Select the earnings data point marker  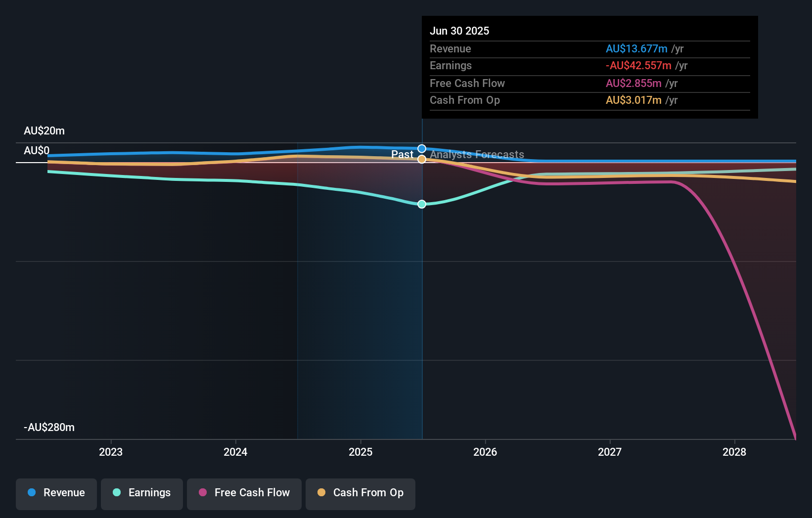pos(421,204)
